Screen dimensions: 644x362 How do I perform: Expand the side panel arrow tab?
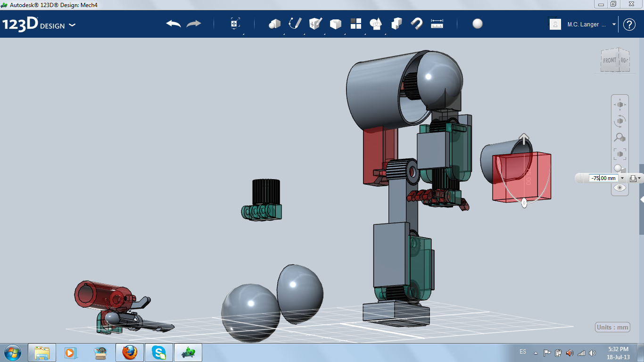pos(642,200)
